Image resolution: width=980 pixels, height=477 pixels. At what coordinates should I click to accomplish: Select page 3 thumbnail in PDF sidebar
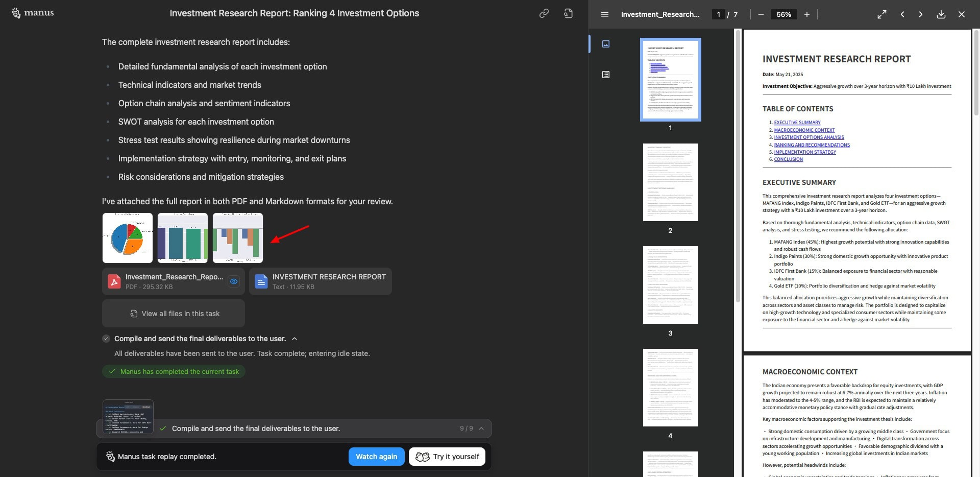pyautogui.click(x=670, y=285)
